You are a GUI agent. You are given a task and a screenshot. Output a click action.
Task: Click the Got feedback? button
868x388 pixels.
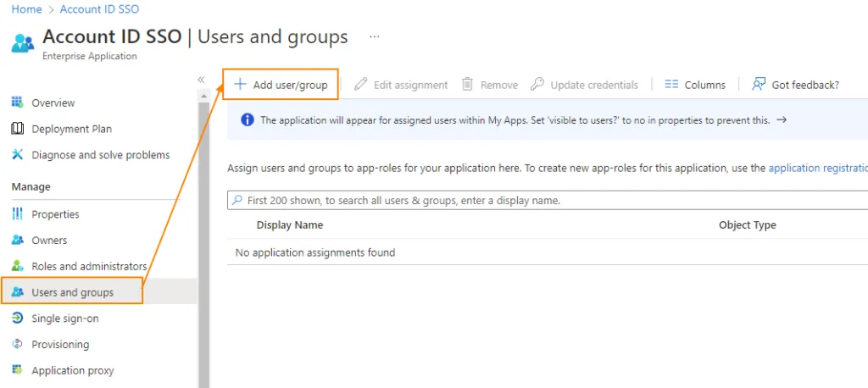tap(795, 85)
